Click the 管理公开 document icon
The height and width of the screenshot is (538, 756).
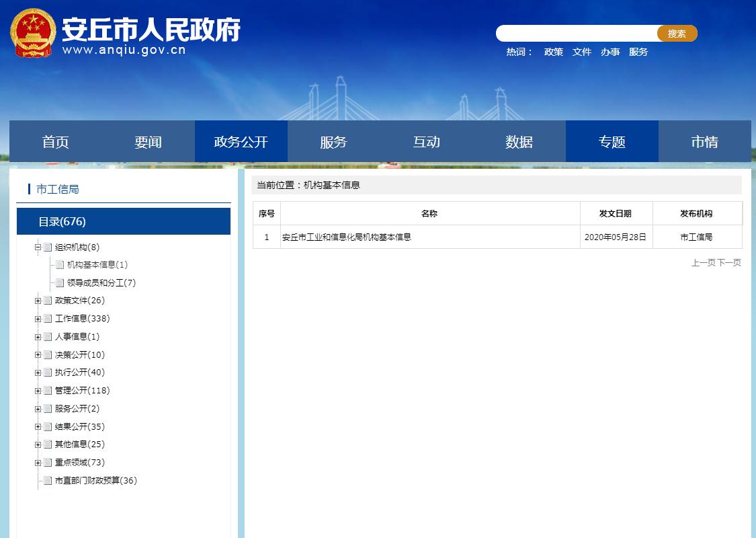point(48,390)
